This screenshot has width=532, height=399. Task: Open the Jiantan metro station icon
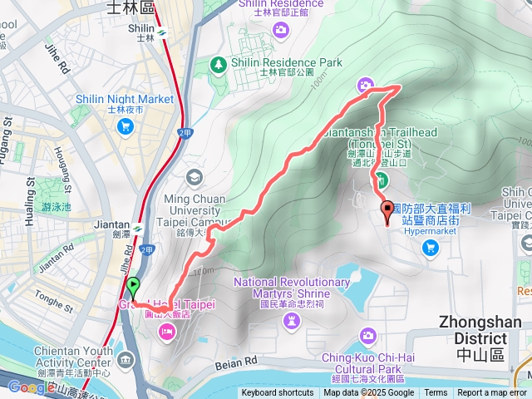[138, 228]
